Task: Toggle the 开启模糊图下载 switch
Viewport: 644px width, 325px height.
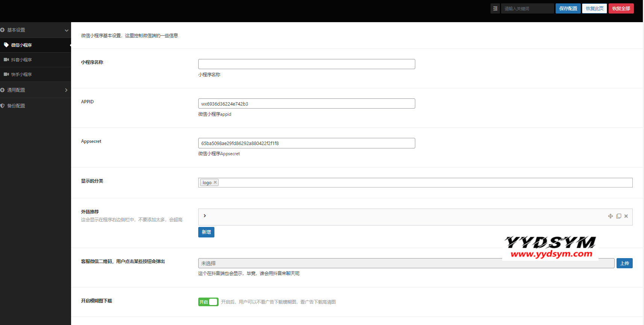Action: pyautogui.click(x=208, y=302)
